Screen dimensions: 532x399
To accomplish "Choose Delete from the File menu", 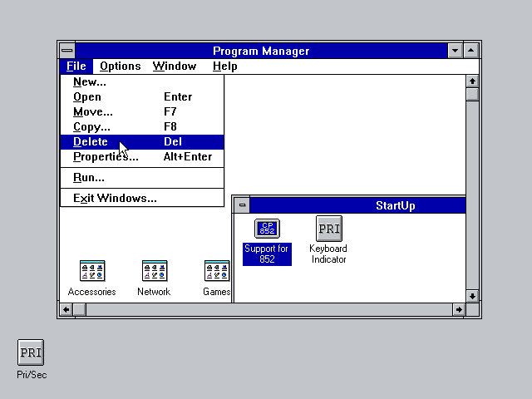I will pos(142,142).
